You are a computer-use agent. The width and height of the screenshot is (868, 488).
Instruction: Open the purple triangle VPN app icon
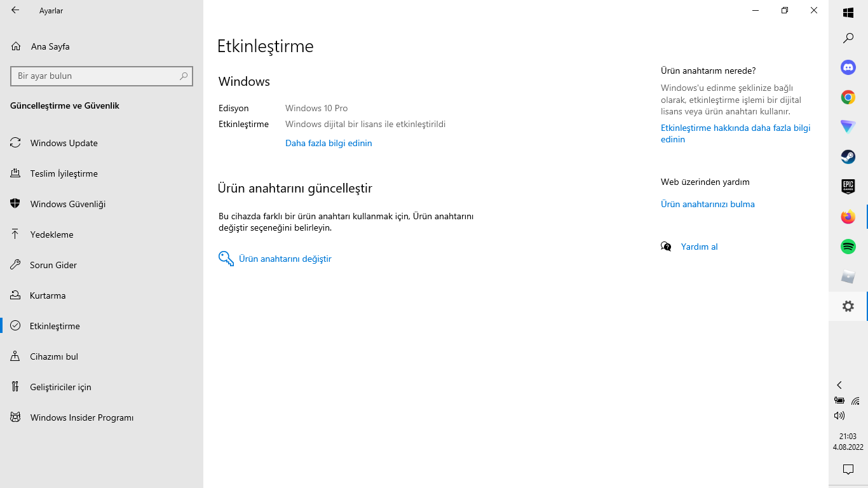coord(848,127)
